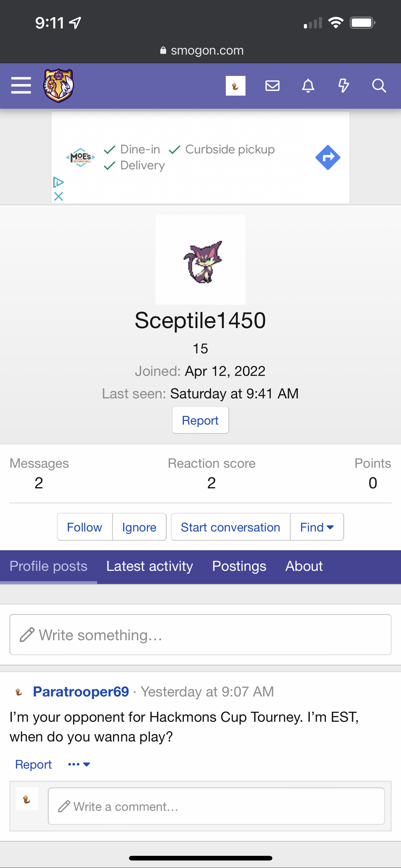Viewport: 401px width, 868px height.
Task: Switch to the Postings tab
Action: 239,566
